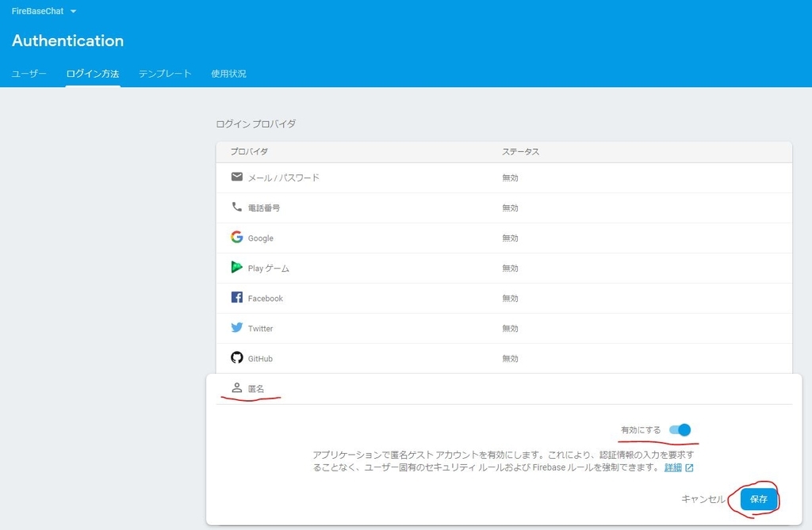Select the ログイン方法 tab
This screenshot has height=530, width=812.
tap(93, 74)
